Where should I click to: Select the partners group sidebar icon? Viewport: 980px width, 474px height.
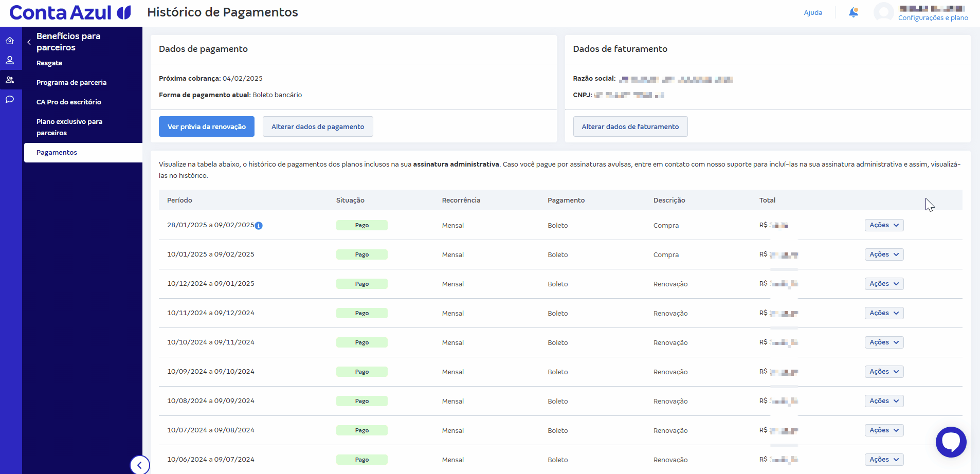[10, 80]
